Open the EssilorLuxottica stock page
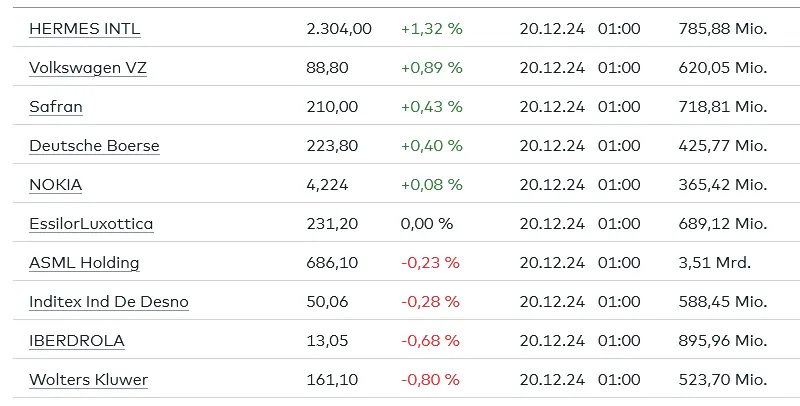This screenshot has width=800, height=406. (x=91, y=224)
